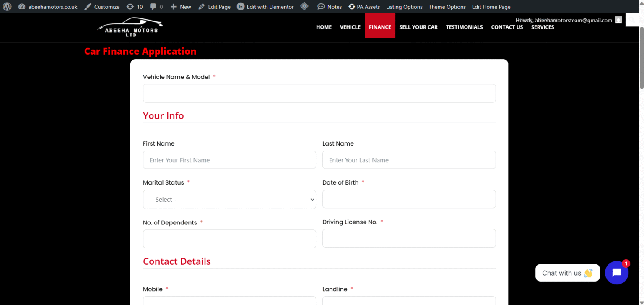644x305 pixels.
Task: Click the page vertical scrollbar thumb
Action: (x=641, y=58)
